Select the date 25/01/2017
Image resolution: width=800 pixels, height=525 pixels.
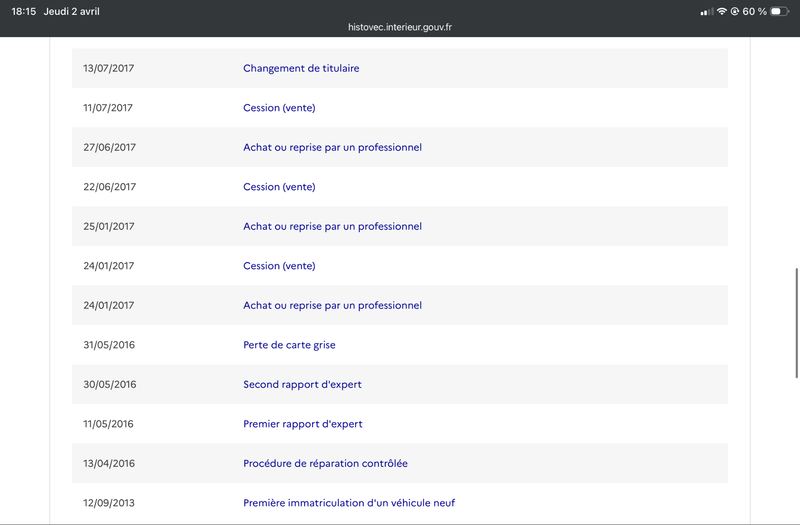pyautogui.click(x=109, y=227)
